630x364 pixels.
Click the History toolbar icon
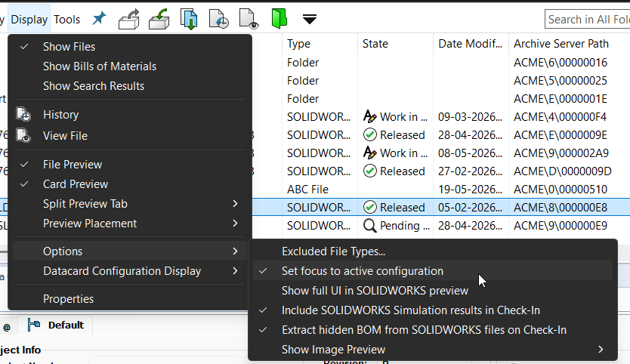tap(218, 19)
